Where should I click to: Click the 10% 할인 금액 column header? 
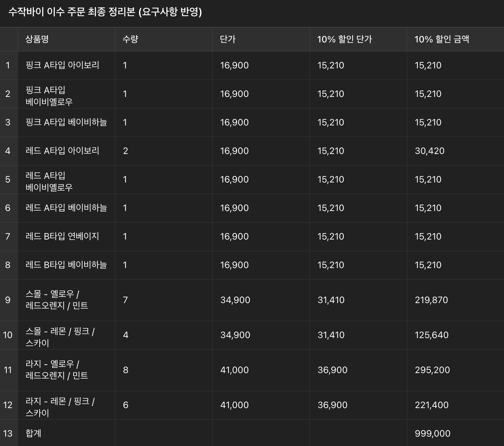pos(442,39)
